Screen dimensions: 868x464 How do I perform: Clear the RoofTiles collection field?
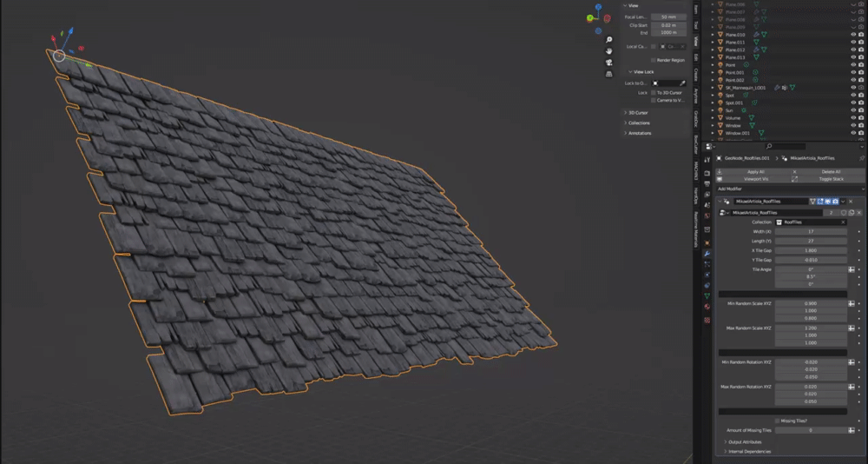click(843, 222)
